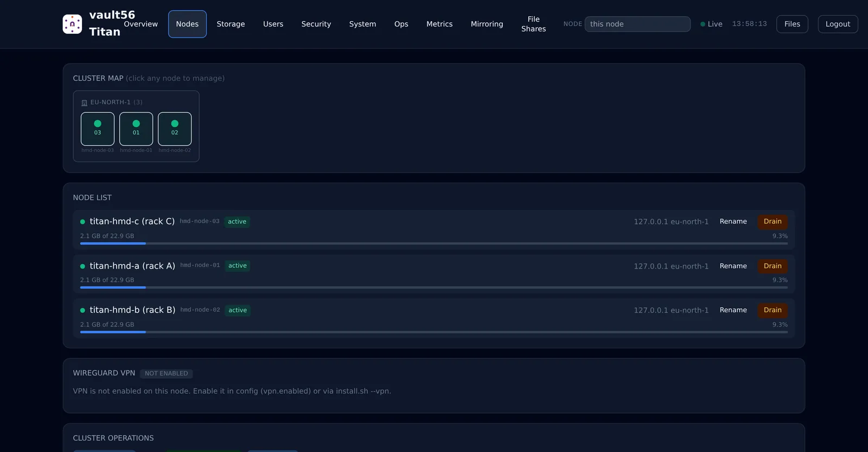Go to the Users tab
The height and width of the screenshot is (452, 868).
273,24
